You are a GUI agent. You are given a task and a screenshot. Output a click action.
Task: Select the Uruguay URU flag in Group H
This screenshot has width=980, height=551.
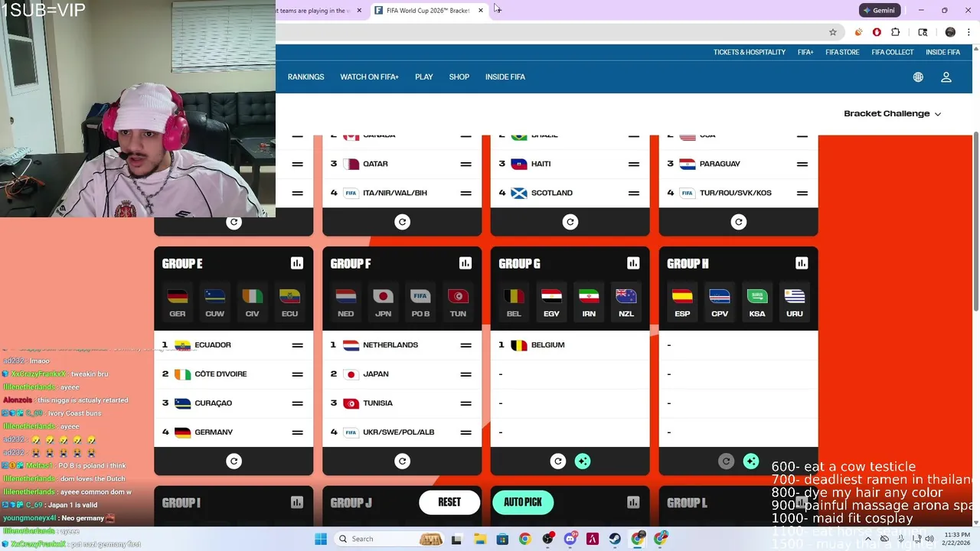[795, 302]
